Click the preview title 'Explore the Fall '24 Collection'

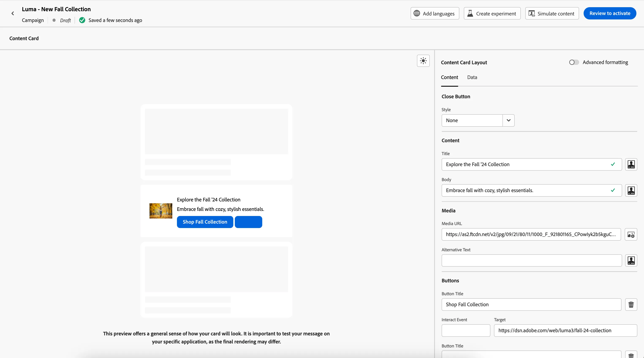208,200
